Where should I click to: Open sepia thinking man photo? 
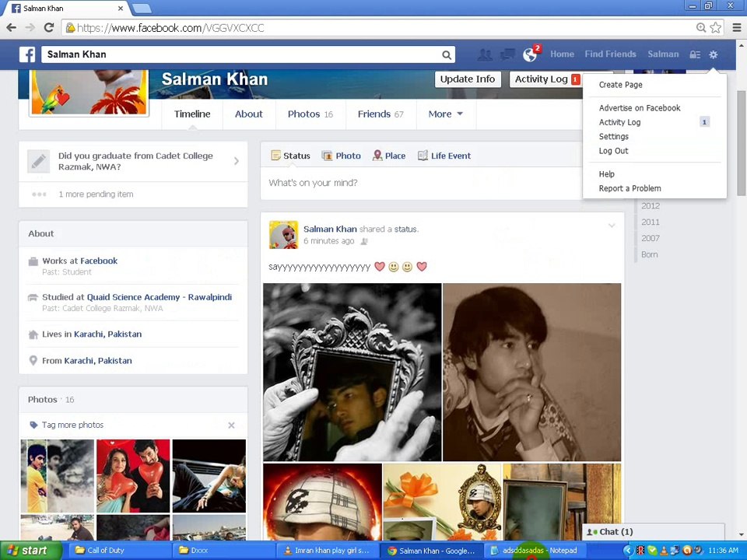coord(532,373)
